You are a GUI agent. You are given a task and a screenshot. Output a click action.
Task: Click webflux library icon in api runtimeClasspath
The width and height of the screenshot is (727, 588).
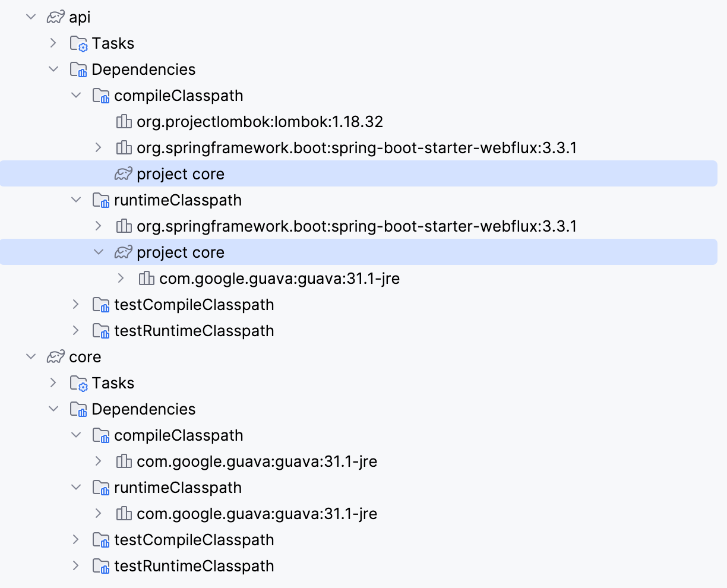pos(124,226)
